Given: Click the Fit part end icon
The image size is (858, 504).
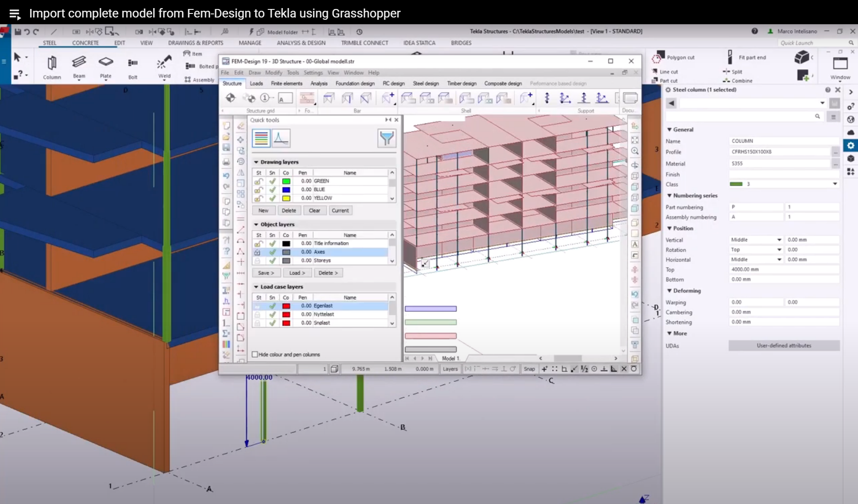Looking at the screenshot, I should click(730, 57).
